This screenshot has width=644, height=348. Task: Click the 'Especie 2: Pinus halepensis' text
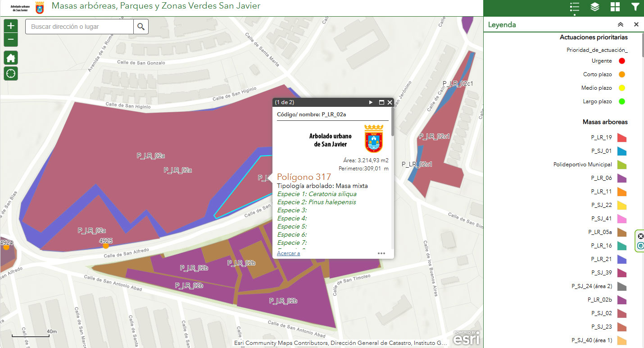[x=317, y=202]
